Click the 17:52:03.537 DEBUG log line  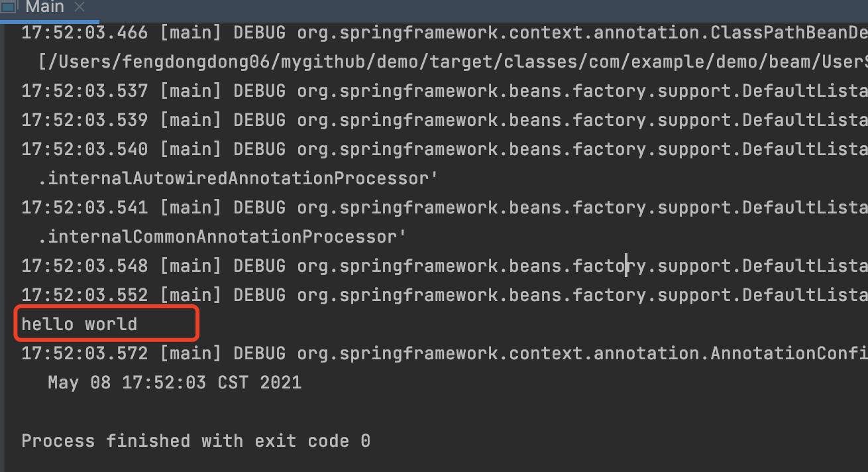pyautogui.click(x=445, y=91)
